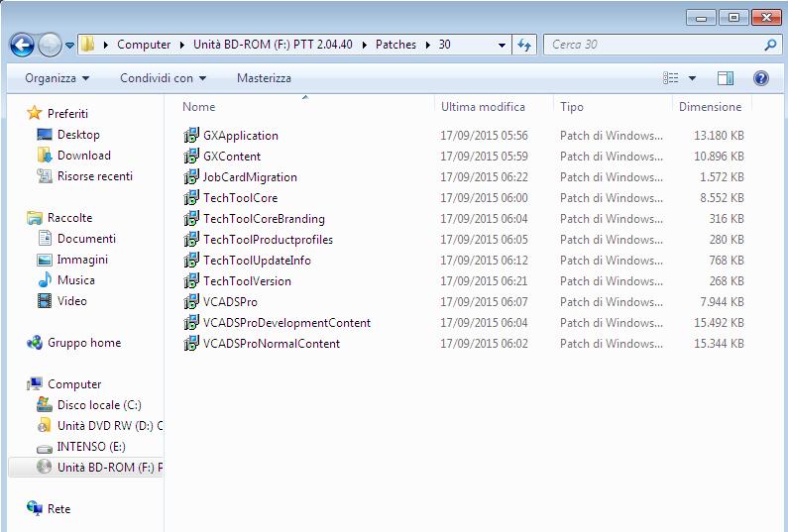This screenshot has width=788, height=532.
Task: Open the view options dropdown arrow
Action: pos(692,78)
